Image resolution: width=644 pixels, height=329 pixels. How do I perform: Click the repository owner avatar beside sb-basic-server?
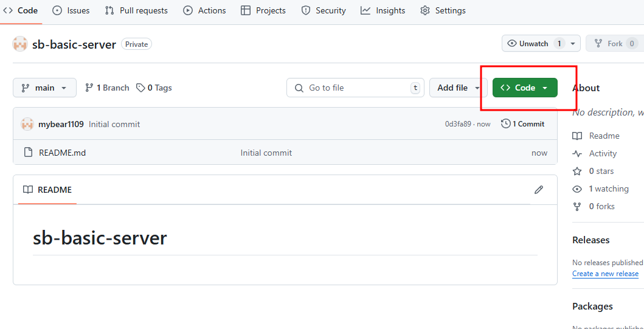coord(19,44)
